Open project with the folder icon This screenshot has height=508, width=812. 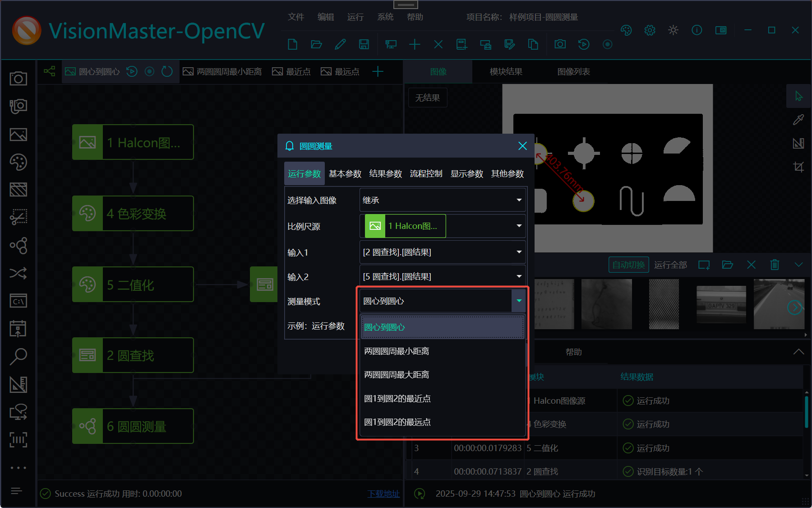click(316, 44)
